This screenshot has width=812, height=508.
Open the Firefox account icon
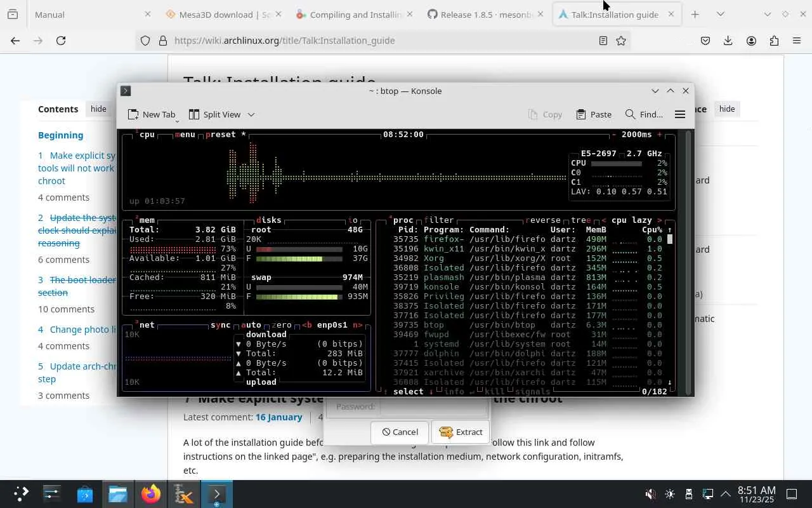(x=751, y=41)
